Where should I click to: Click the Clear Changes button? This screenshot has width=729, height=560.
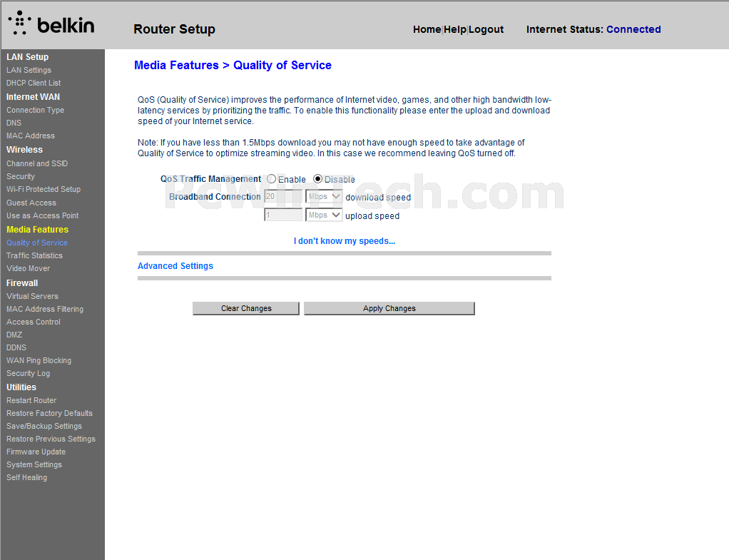click(246, 308)
